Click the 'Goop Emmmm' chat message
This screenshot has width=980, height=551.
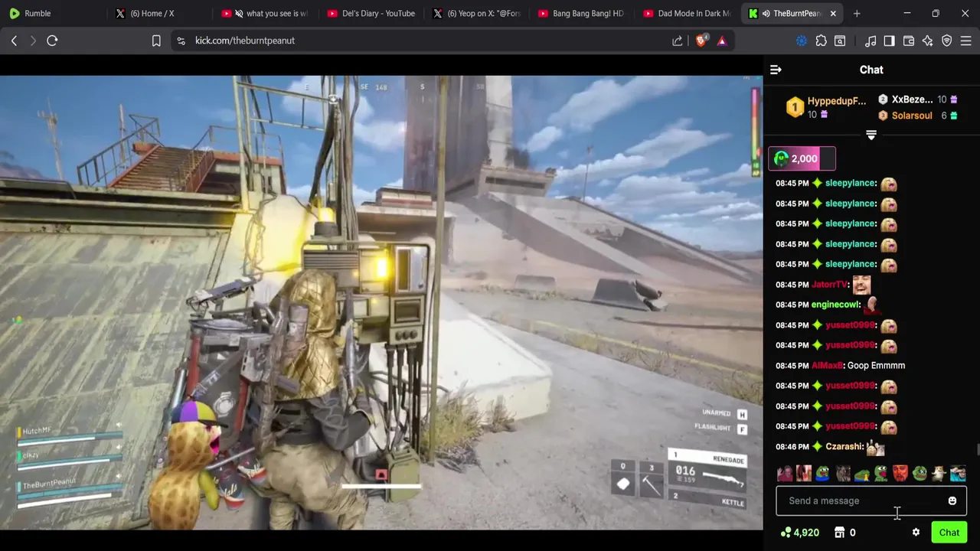pyautogui.click(x=876, y=366)
